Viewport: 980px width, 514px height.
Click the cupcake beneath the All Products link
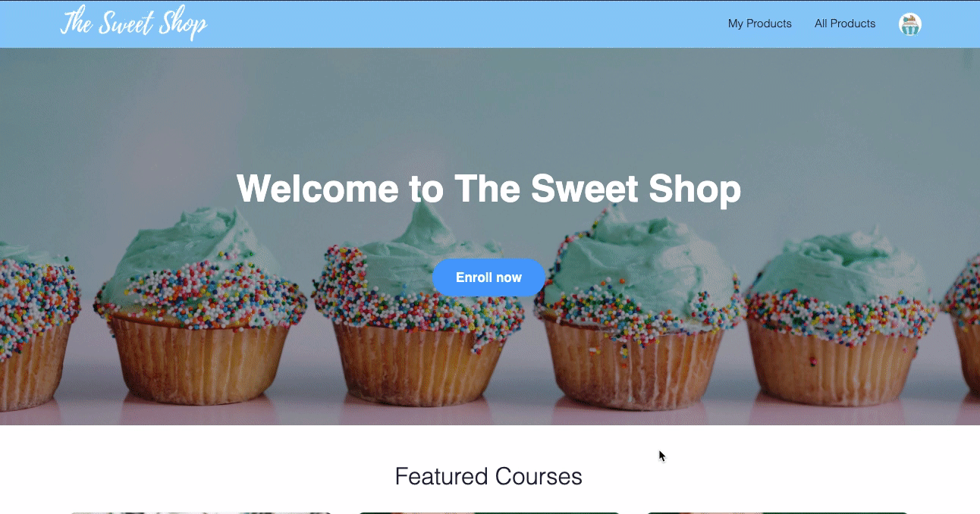pyautogui.click(x=842, y=318)
